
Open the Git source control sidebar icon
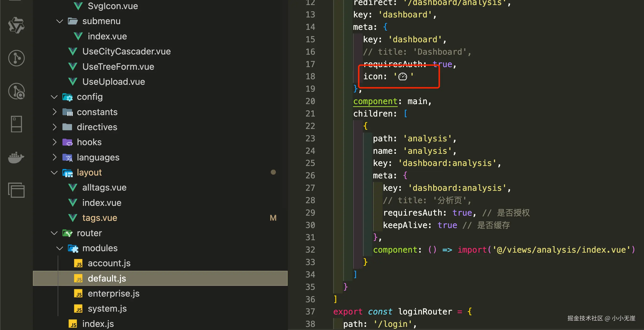[16, 58]
